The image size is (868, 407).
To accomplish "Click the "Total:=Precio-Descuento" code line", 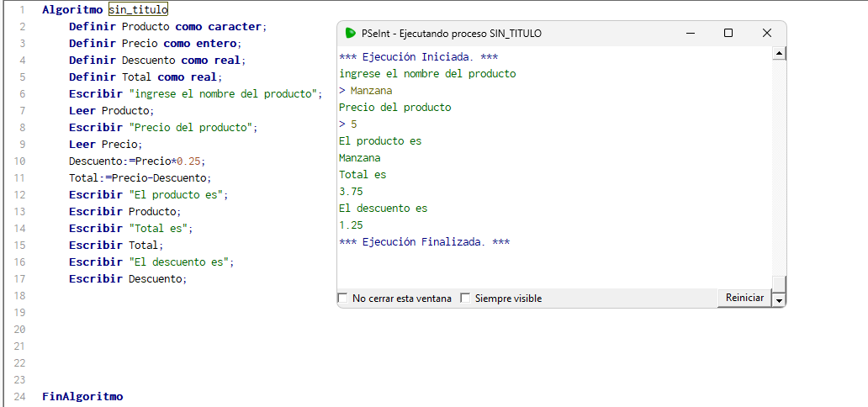I will click(140, 177).
